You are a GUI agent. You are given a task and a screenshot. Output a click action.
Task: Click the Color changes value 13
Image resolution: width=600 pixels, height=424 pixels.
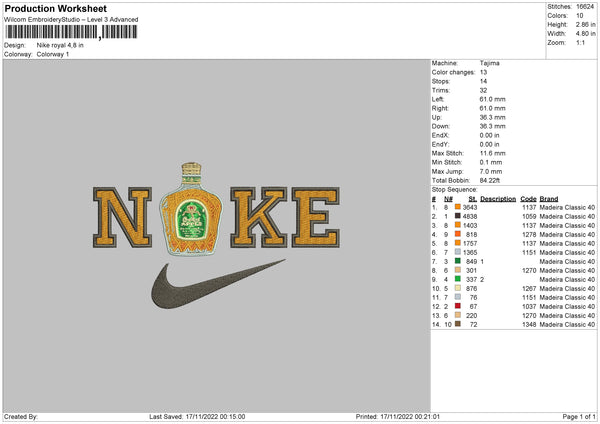[483, 72]
